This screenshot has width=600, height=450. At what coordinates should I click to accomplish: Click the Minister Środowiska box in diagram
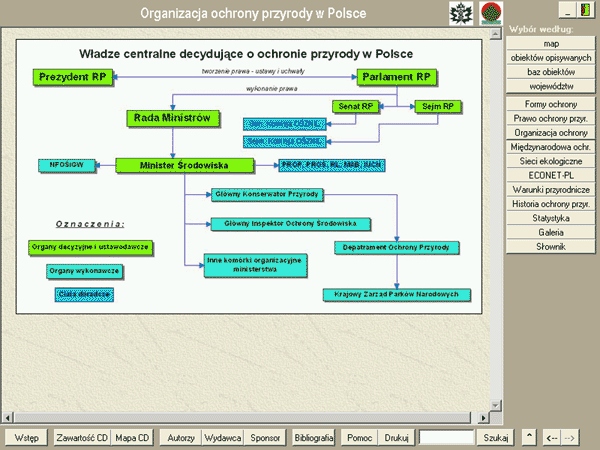[x=171, y=164]
